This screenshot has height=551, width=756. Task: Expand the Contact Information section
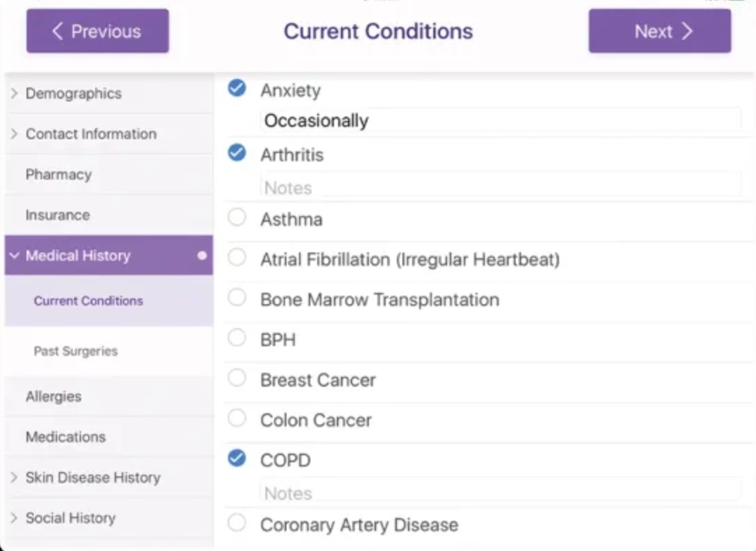click(89, 134)
